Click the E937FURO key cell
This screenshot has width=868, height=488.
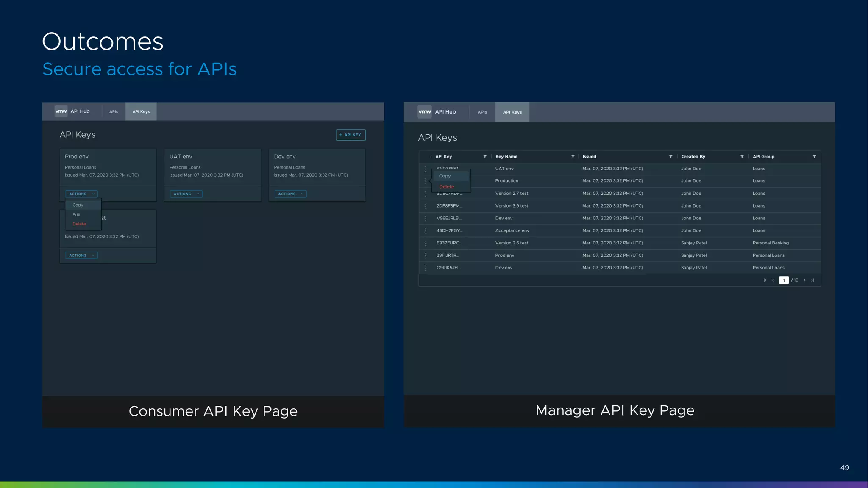click(x=449, y=243)
